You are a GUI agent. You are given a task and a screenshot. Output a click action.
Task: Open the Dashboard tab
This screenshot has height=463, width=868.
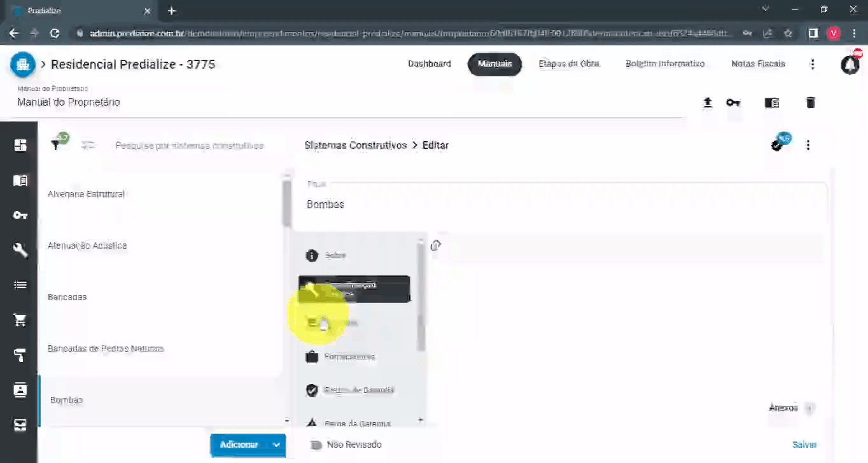click(429, 64)
